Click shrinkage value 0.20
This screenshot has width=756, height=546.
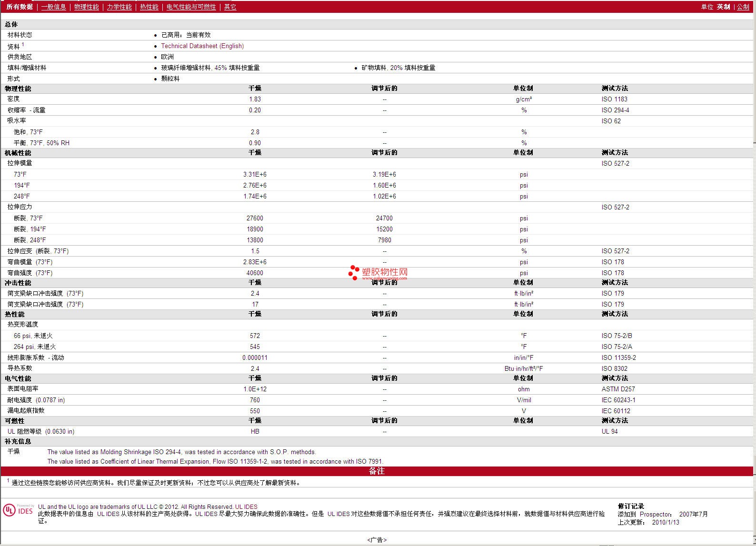point(255,110)
